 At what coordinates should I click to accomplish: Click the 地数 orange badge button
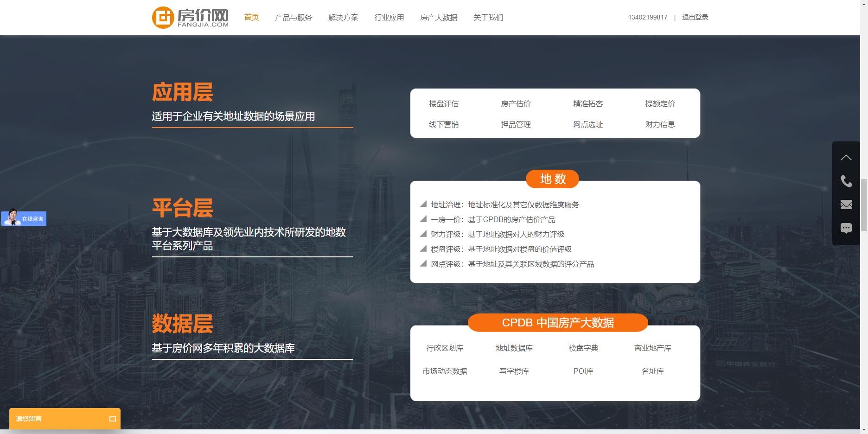552,179
